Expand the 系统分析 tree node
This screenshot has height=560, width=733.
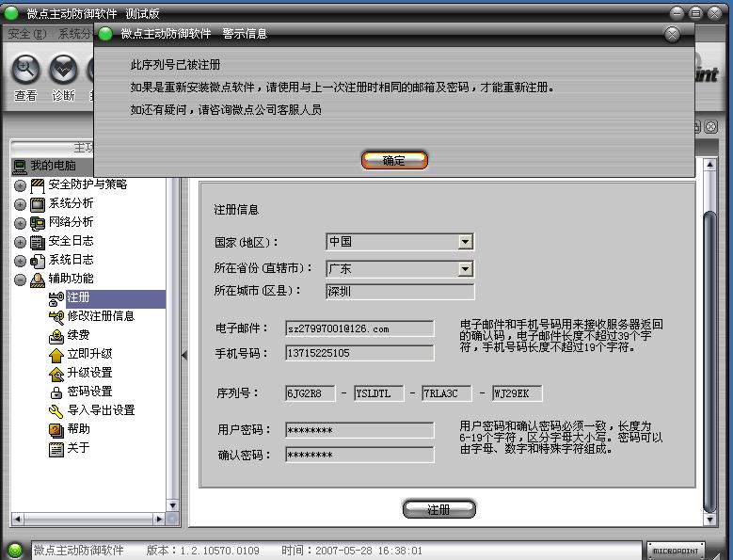pos(20,204)
